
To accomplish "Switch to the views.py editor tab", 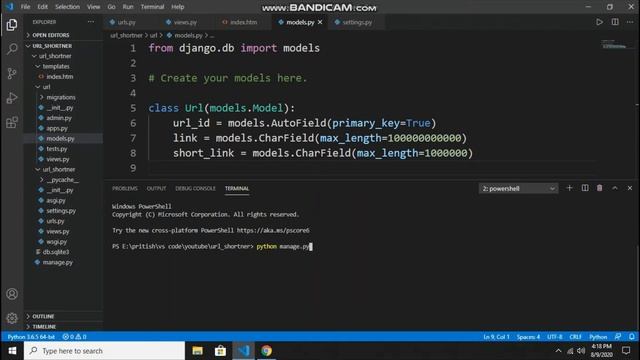I will [185, 22].
